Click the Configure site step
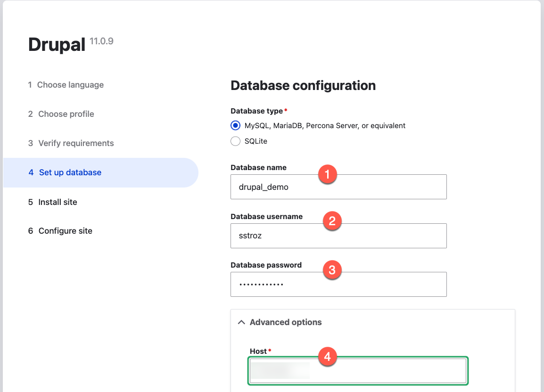Image resolution: width=544 pixels, height=392 pixels. (60, 231)
